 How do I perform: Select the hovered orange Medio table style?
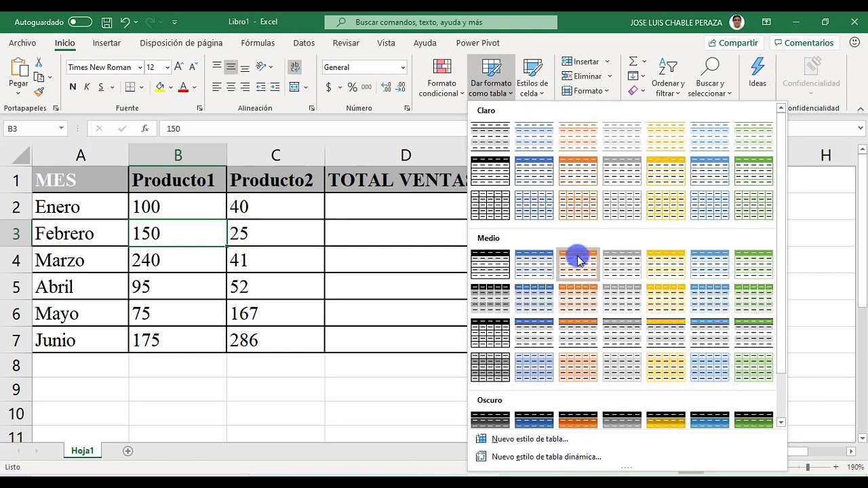578,264
